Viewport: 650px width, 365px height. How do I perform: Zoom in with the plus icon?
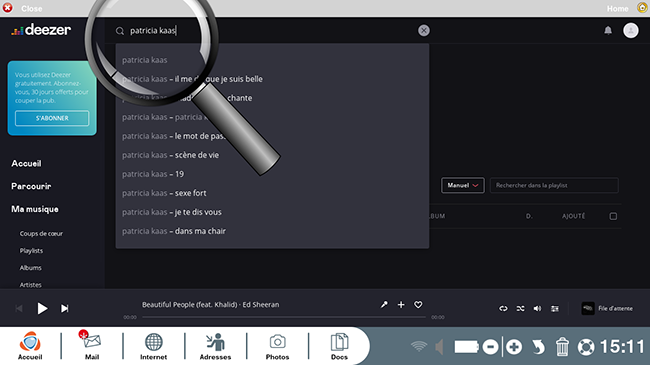(514, 347)
